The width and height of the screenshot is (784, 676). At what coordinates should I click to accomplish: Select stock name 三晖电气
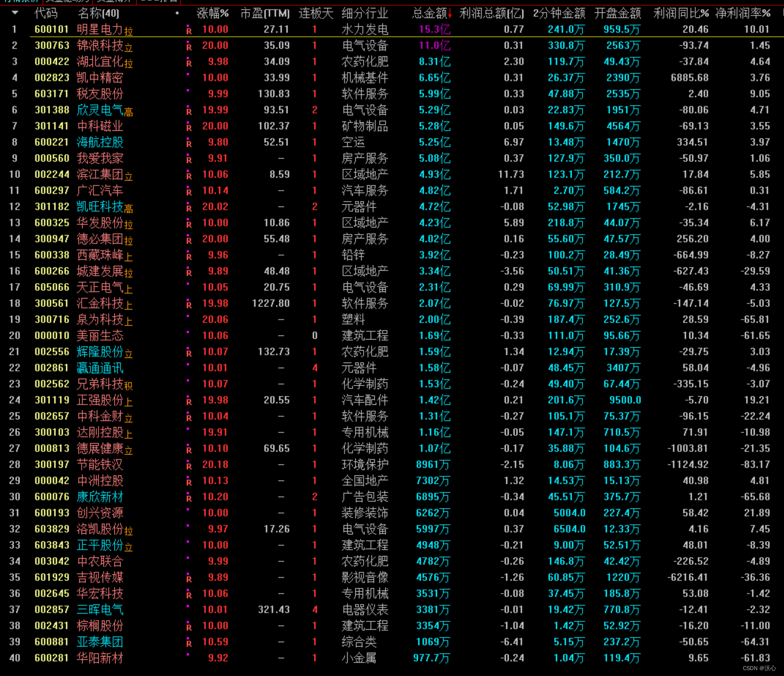click(100, 610)
